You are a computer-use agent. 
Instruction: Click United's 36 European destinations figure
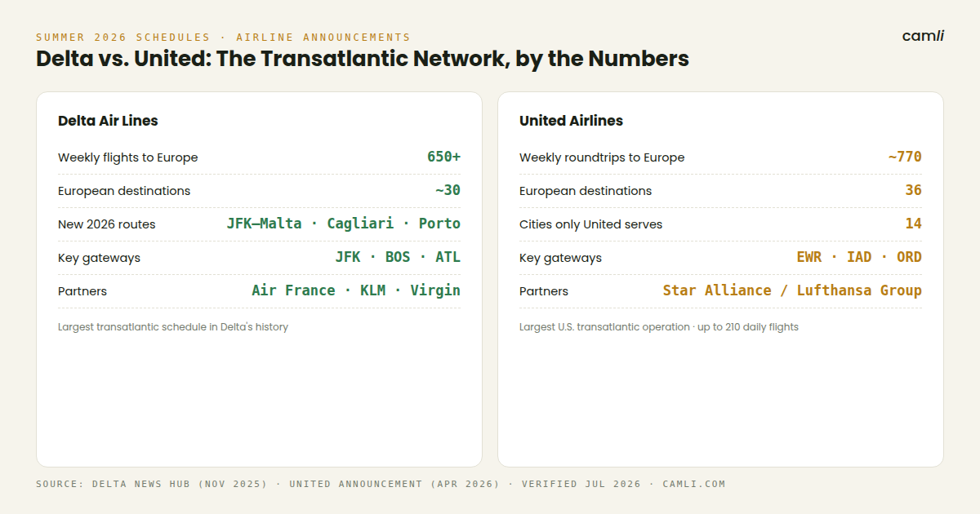(913, 190)
